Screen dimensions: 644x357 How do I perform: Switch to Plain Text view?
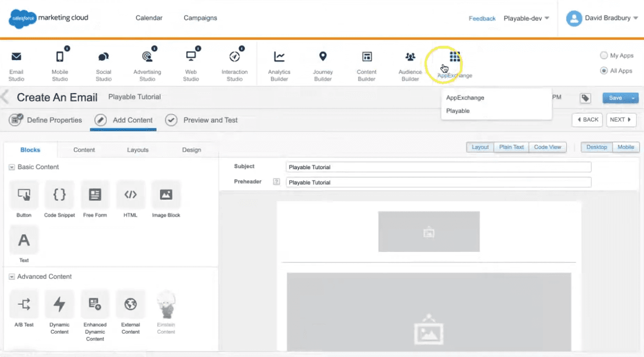click(512, 147)
